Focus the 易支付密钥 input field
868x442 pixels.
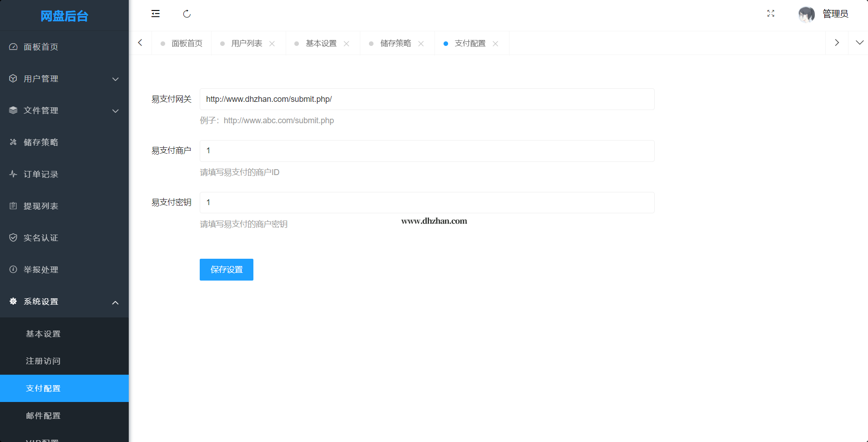427,202
